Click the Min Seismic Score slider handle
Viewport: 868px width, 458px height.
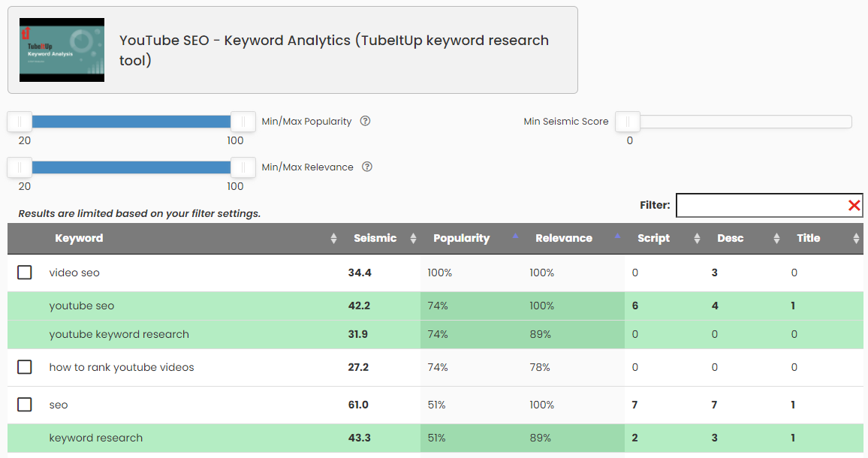(x=627, y=122)
